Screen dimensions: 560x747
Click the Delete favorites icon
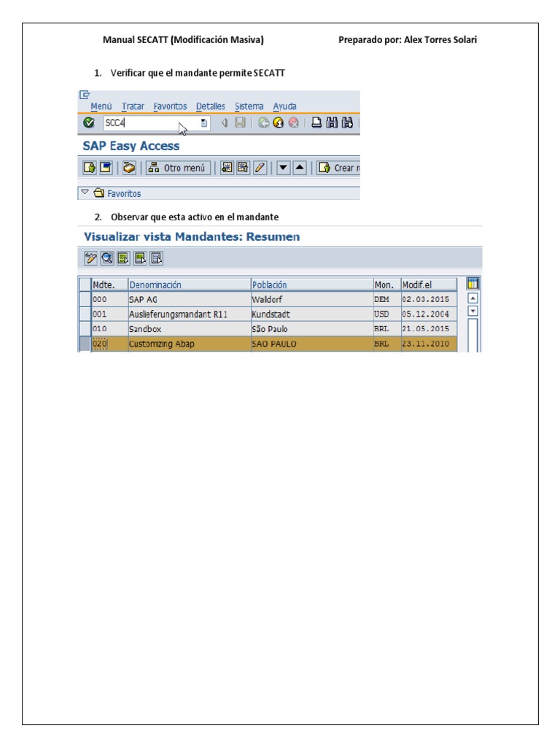(243, 168)
